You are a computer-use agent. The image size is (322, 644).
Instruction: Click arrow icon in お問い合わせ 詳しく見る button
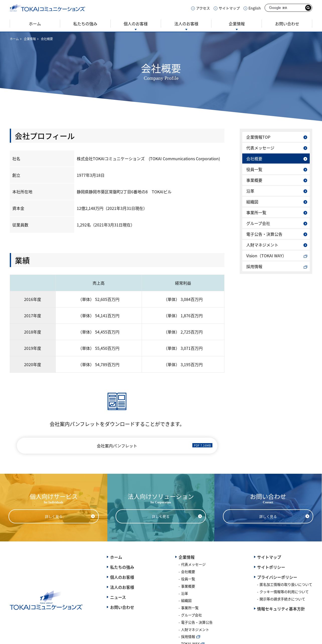pos(307,516)
